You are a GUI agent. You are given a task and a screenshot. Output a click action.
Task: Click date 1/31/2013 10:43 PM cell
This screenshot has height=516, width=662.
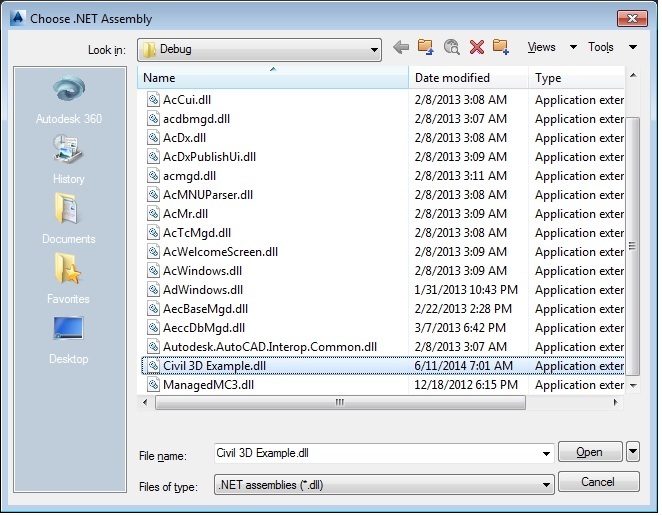point(466,290)
